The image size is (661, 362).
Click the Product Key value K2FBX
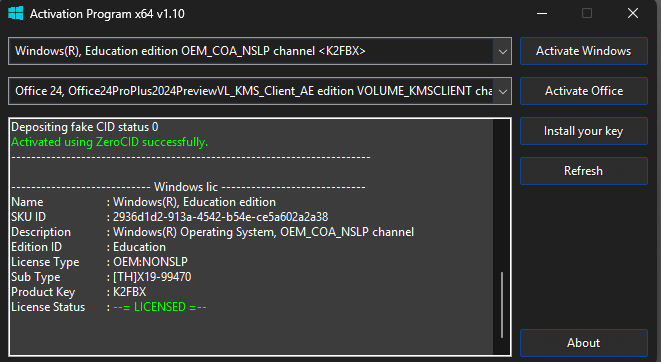tap(129, 292)
